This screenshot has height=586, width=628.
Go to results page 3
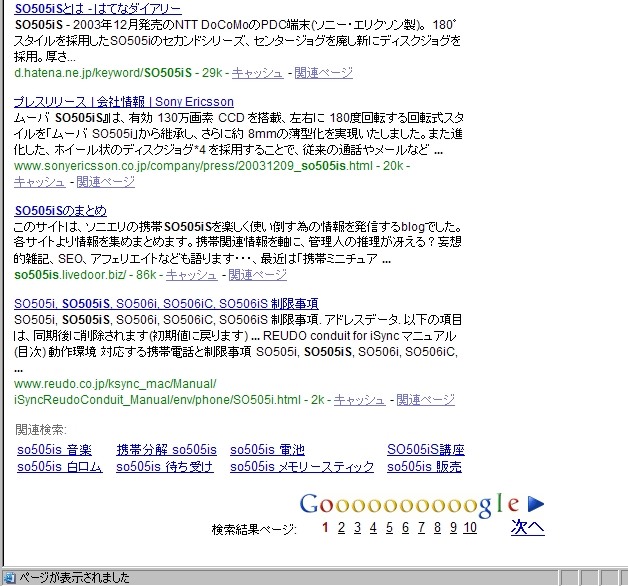click(x=357, y=528)
